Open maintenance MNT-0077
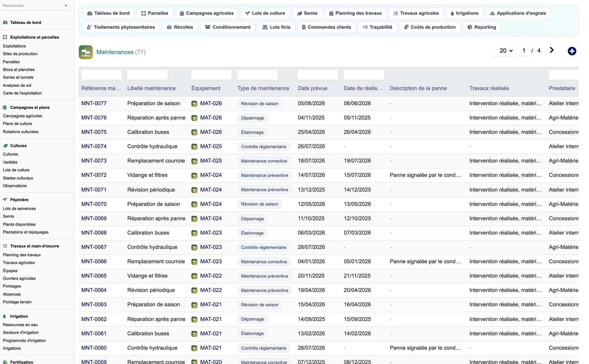The height and width of the screenshot is (364, 589). (94, 103)
